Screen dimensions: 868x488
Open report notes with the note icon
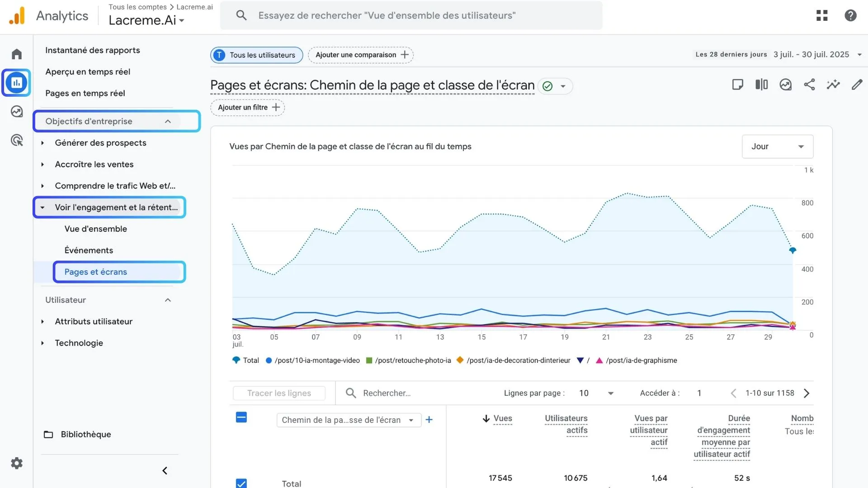(737, 84)
